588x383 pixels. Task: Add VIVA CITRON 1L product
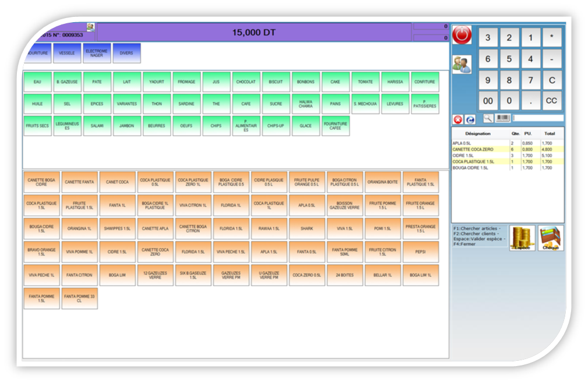pyautogui.click(x=193, y=205)
